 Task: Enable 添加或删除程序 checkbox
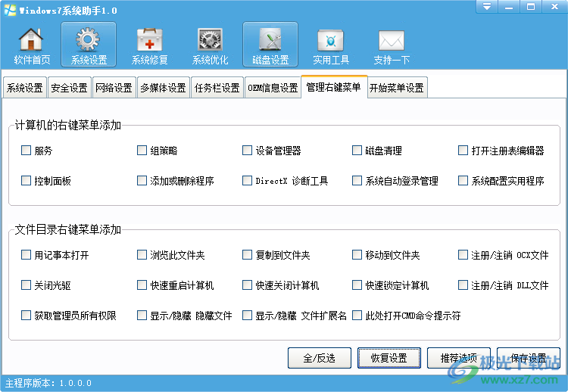(x=142, y=180)
